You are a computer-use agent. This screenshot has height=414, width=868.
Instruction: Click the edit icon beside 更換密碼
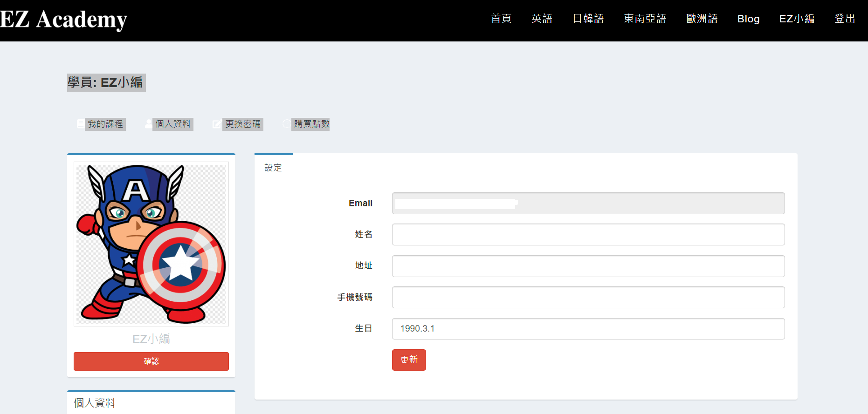[x=217, y=124]
